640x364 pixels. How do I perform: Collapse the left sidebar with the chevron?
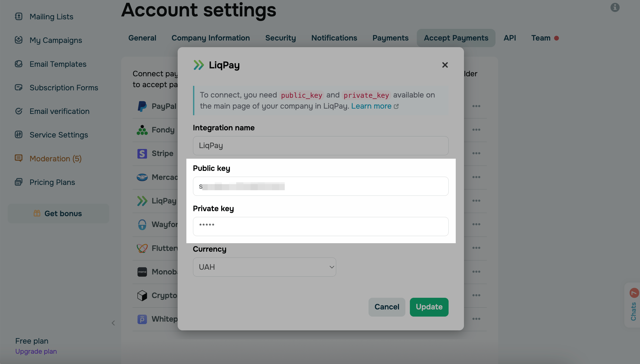[x=113, y=323]
